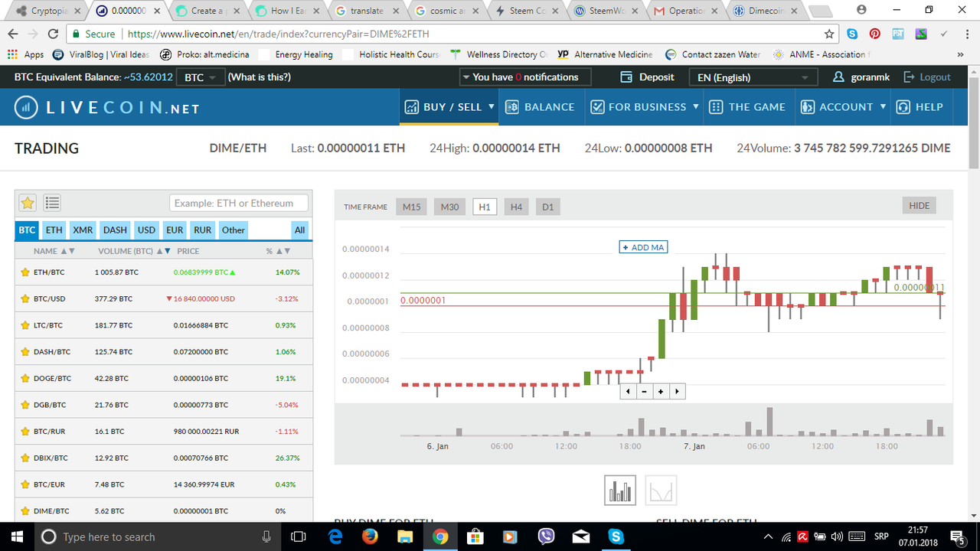The width and height of the screenshot is (980, 551).
Task: Click the ADD MA button
Action: tap(643, 247)
